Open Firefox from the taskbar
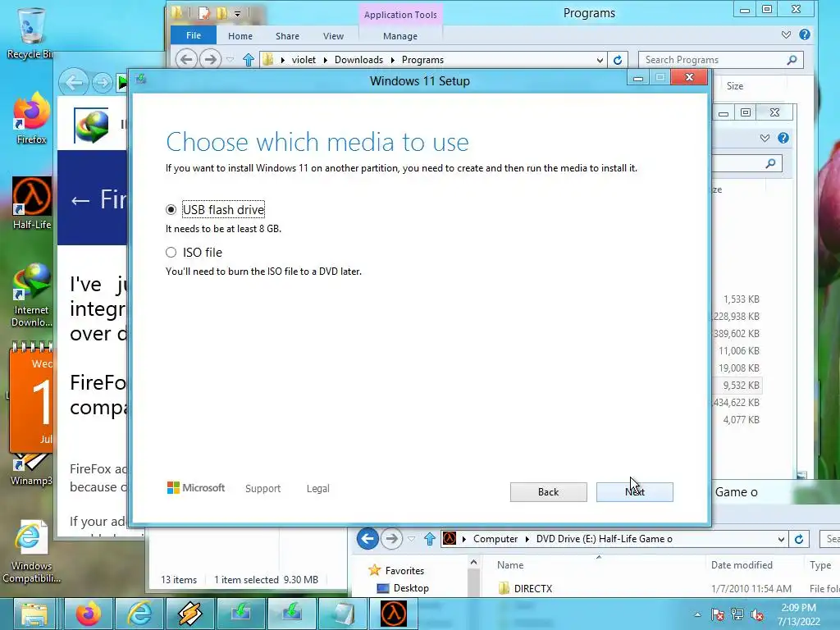The image size is (840, 630). tap(89, 614)
